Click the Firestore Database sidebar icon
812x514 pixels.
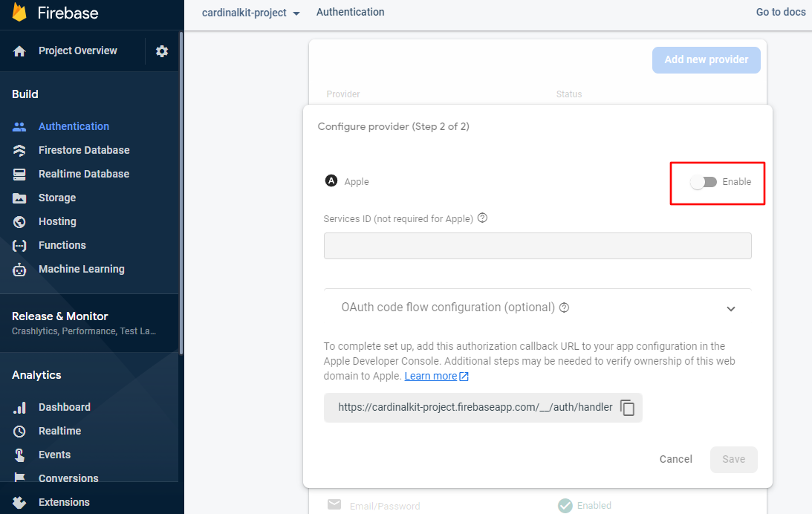pos(20,150)
